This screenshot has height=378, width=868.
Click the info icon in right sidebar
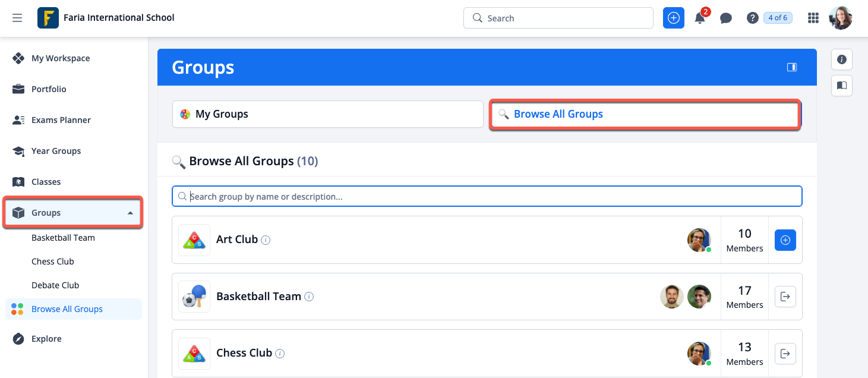pos(841,59)
